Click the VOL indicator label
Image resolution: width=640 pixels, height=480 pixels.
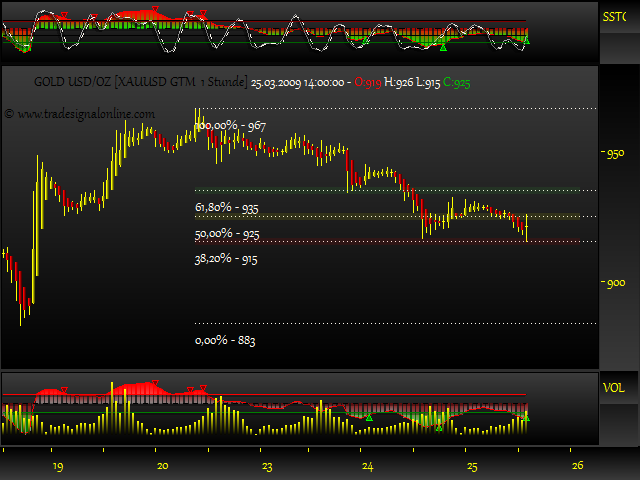(x=614, y=386)
